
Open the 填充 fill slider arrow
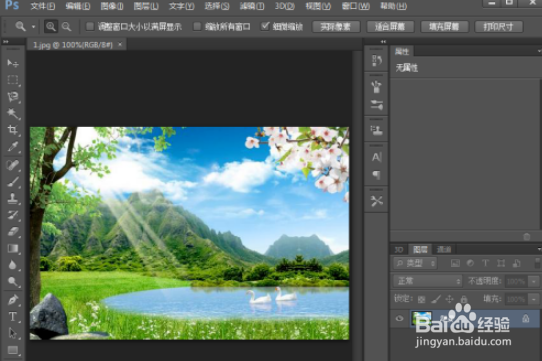point(534,299)
